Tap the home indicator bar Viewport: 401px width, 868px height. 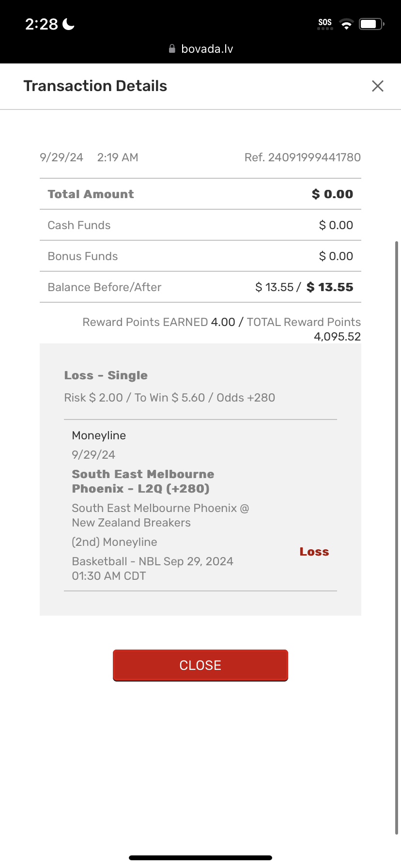(200, 858)
